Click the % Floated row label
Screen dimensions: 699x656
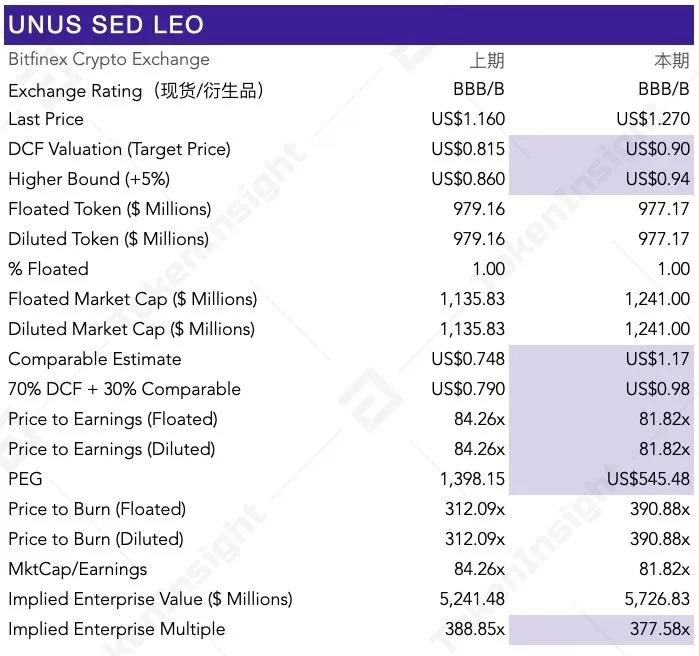tap(48, 269)
